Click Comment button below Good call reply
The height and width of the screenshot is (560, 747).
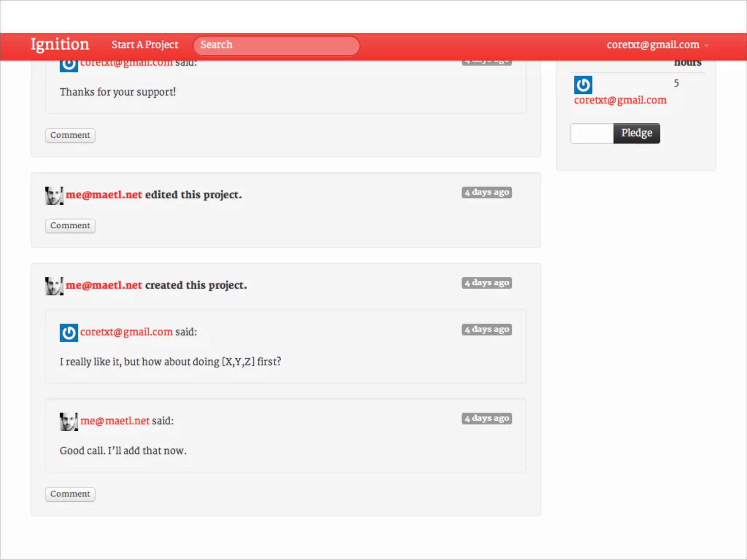pyautogui.click(x=70, y=494)
